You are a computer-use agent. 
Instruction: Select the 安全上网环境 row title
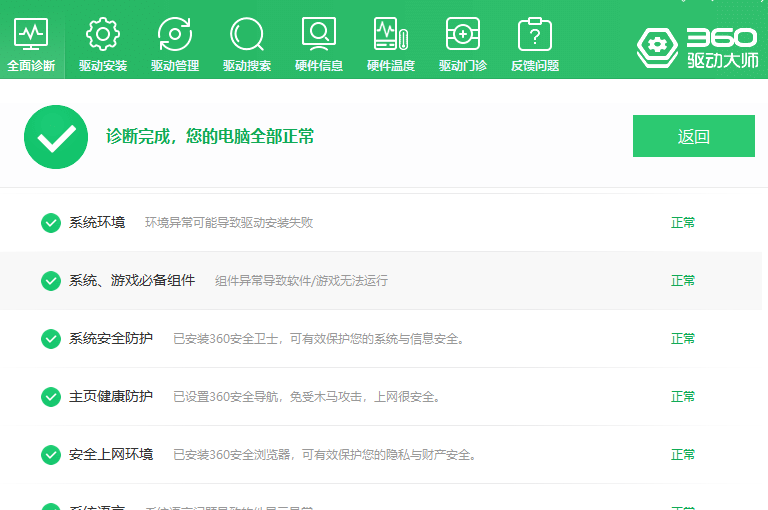pos(111,455)
